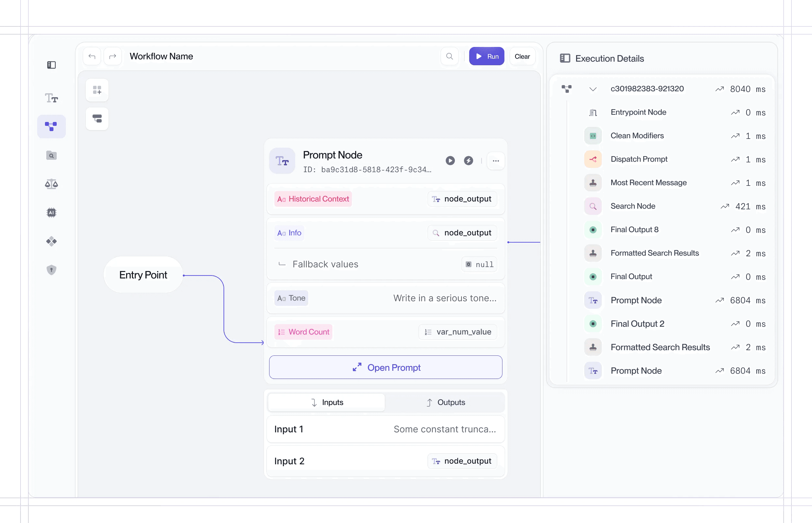The height and width of the screenshot is (523, 812).
Task: Select the Workflows sidebar icon
Action: click(51, 126)
